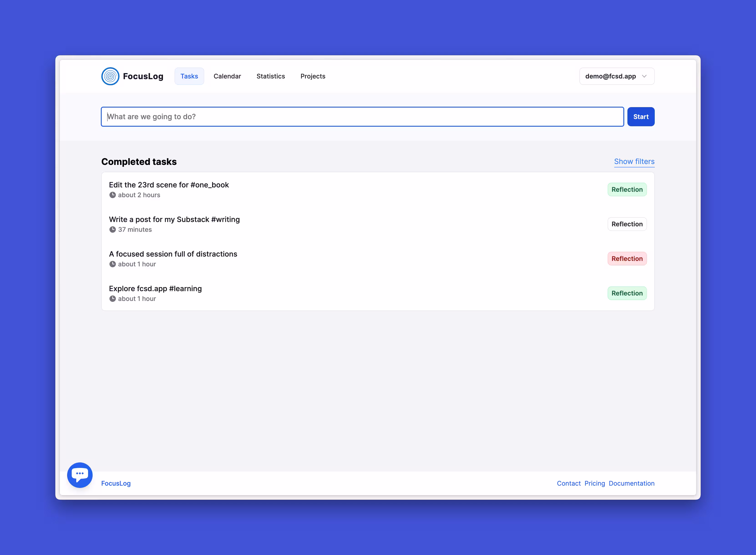This screenshot has height=555, width=756.
Task: Open the Statistics section
Action: click(x=271, y=76)
